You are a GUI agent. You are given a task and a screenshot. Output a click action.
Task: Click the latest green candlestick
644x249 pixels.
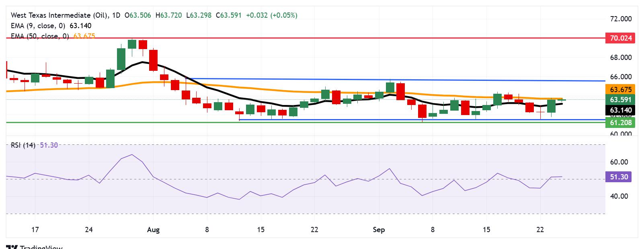click(562, 99)
